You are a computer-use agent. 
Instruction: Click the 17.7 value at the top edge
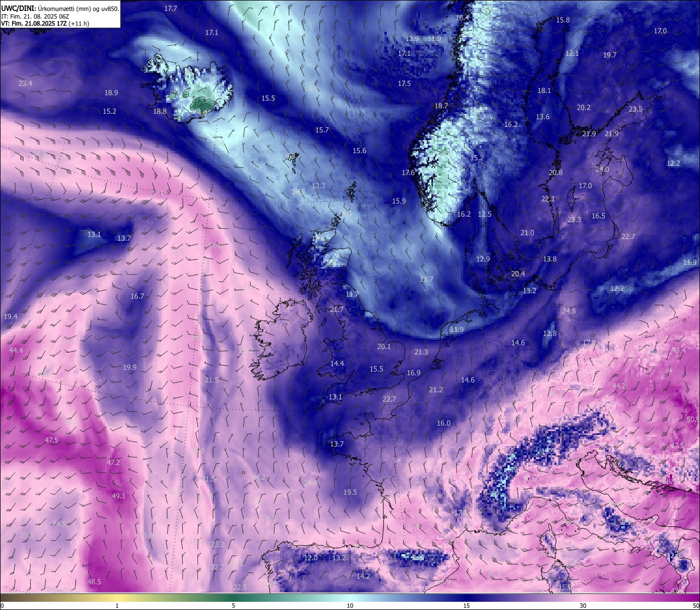pyautogui.click(x=171, y=9)
